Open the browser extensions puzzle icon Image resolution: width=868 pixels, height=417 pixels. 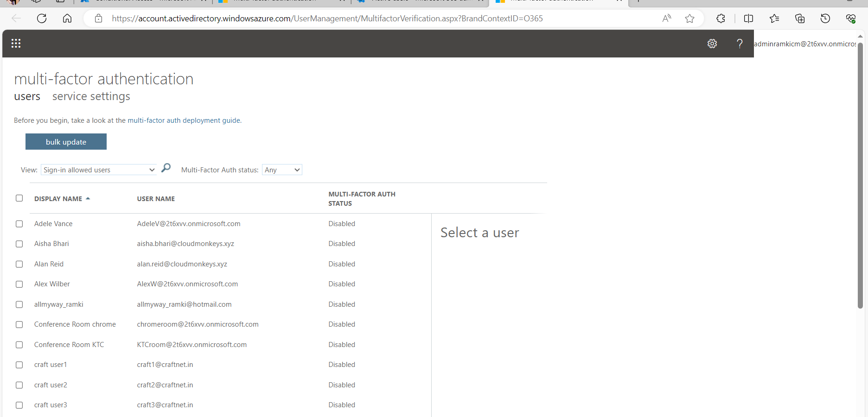721,19
